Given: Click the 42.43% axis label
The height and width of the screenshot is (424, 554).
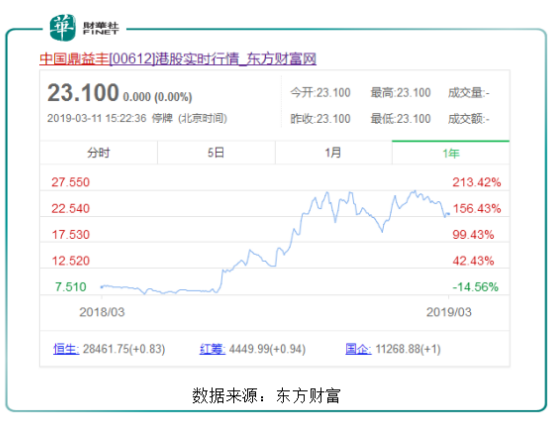Looking at the screenshot, I should (473, 261).
